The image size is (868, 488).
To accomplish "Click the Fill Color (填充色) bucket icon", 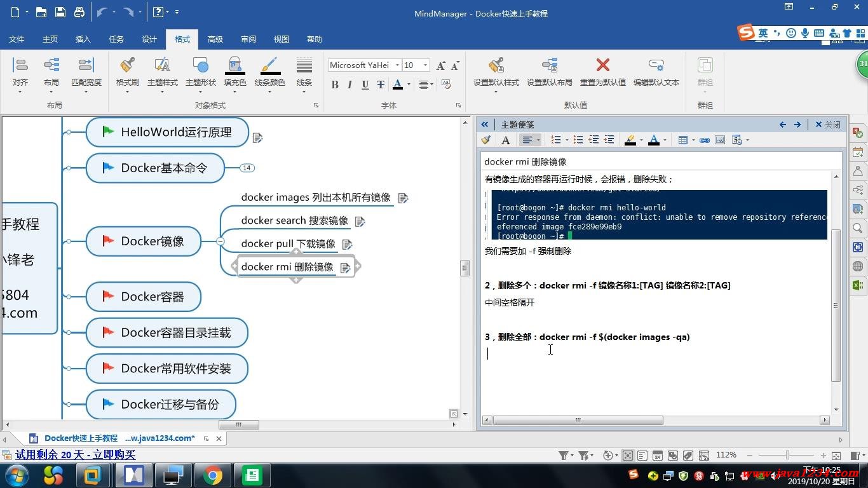I will point(235,65).
